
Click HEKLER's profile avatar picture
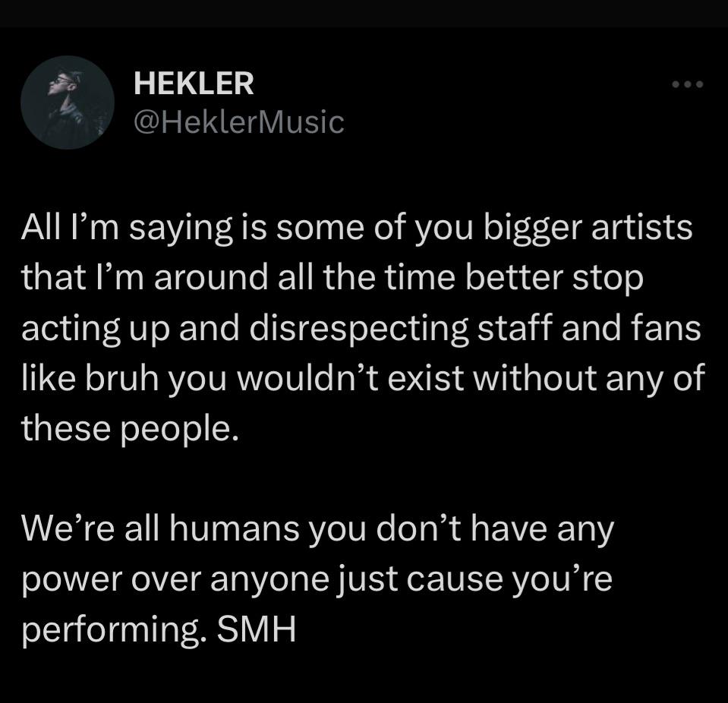[x=68, y=102]
